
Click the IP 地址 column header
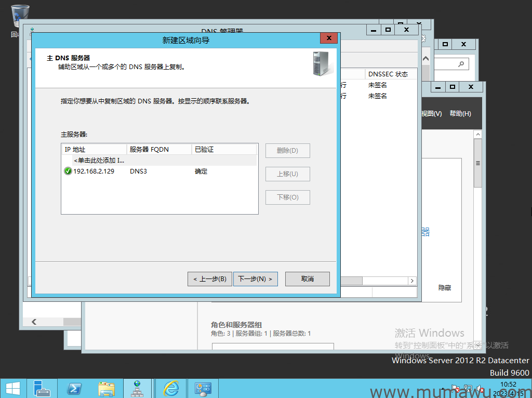(94, 150)
